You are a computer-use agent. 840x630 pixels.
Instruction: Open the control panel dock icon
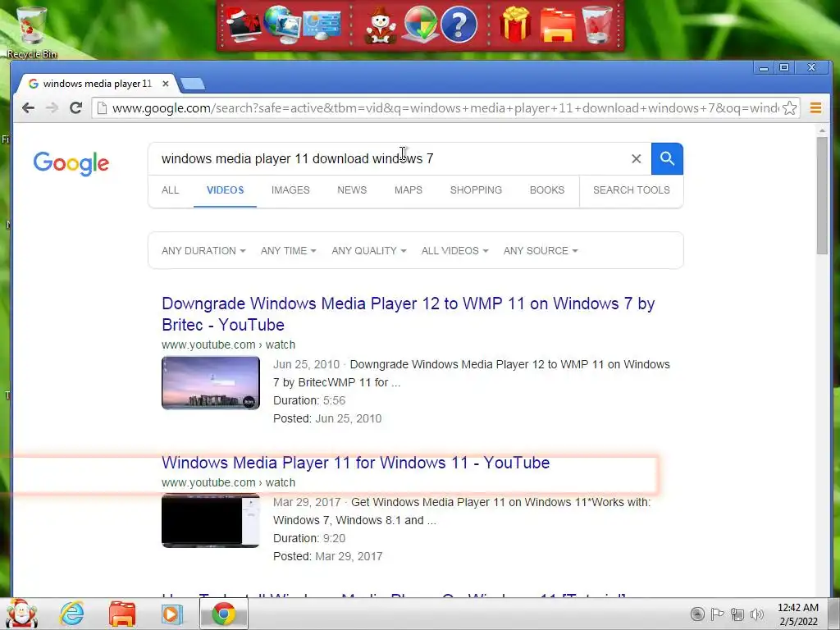pyautogui.click(x=322, y=25)
